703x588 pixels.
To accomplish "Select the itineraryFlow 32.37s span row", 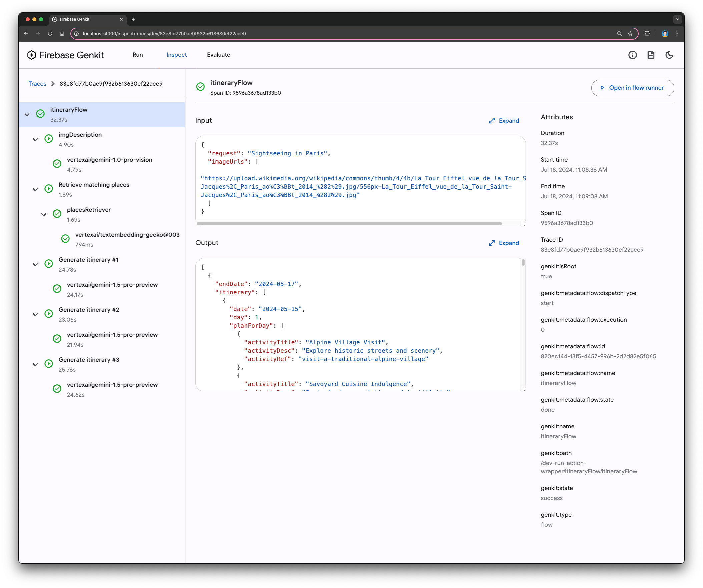I will tap(102, 114).
